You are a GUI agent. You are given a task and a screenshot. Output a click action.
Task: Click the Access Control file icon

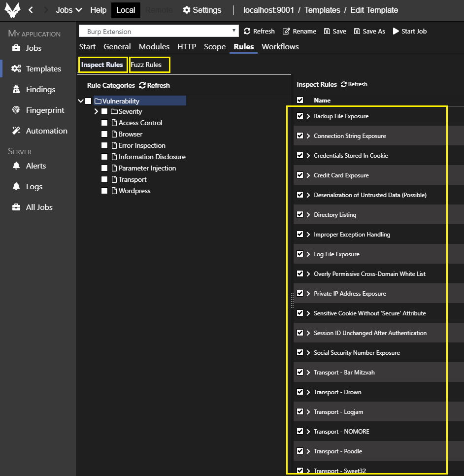click(114, 123)
